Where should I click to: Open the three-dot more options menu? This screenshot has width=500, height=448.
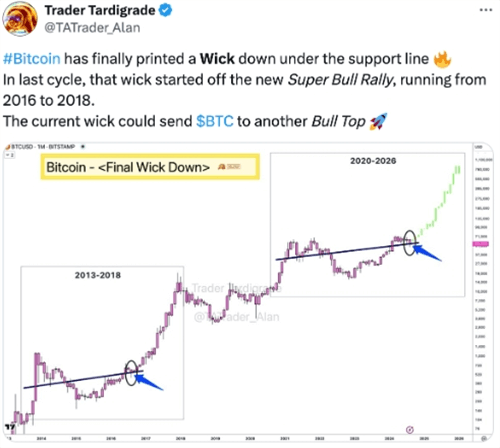486,10
